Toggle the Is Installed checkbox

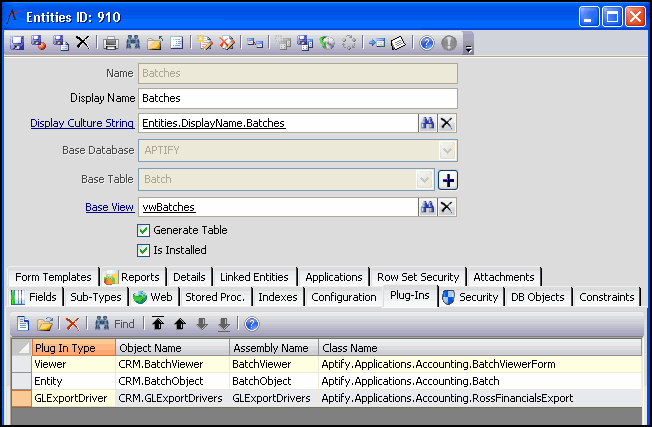coord(143,250)
